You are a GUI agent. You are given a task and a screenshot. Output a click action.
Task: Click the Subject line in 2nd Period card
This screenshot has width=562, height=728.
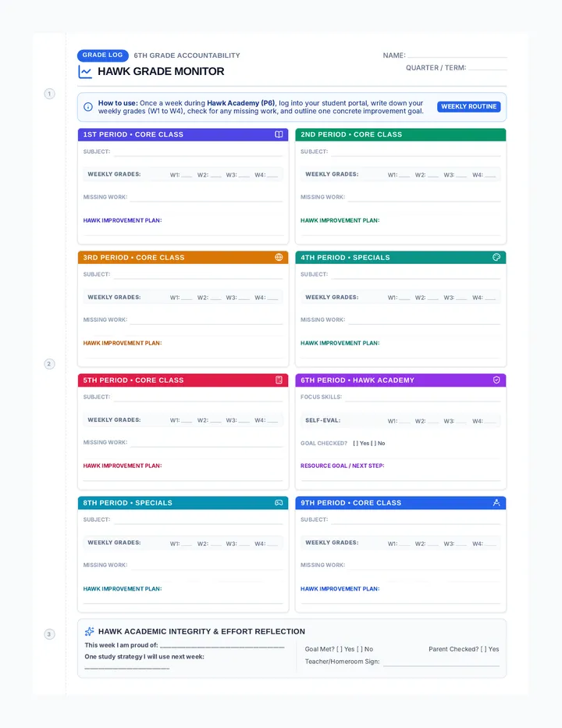416,152
